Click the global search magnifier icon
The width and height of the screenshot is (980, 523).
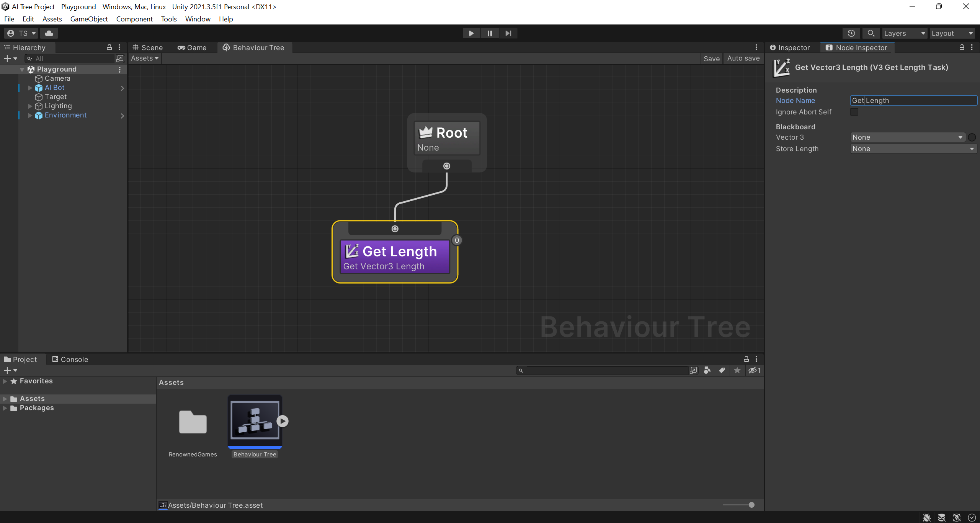[x=871, y=33]
